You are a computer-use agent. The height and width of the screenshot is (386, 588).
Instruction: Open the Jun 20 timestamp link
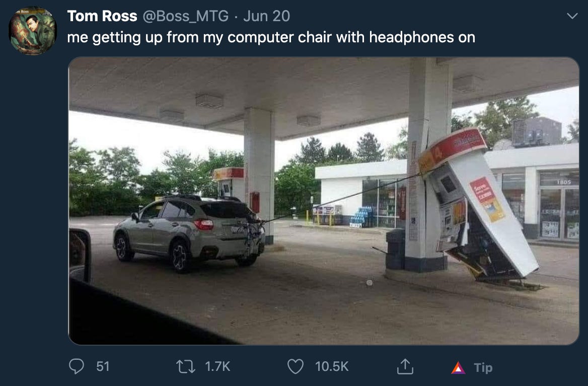(x=266, y=16)
